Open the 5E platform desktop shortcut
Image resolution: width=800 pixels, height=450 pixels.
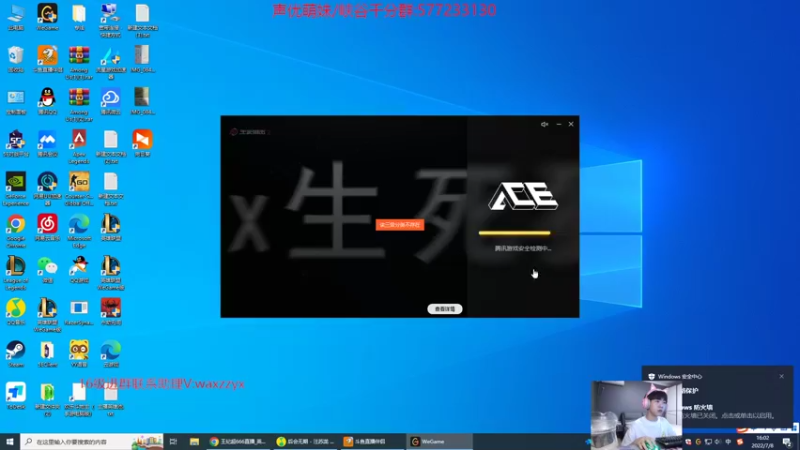[x=16, y=143]
